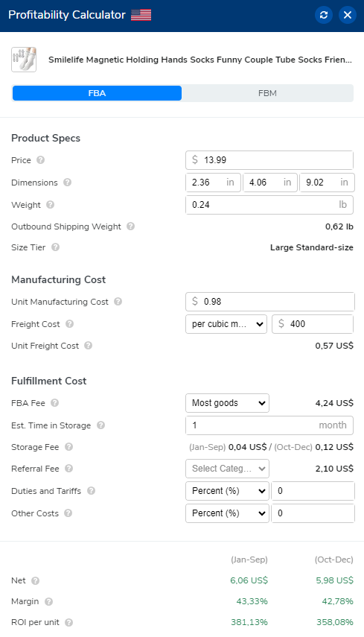Switch to the FBM tab
Image resolution: width=364 pixels, height=637 pixels.
[267, 93]
